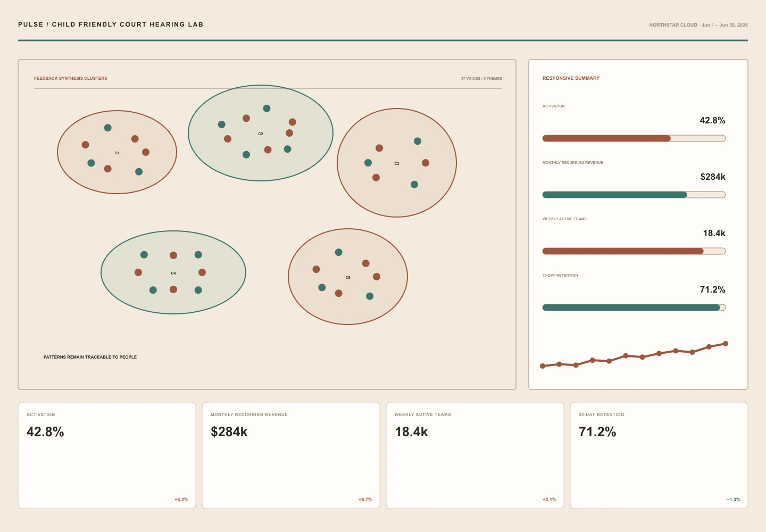Click the Weekly Active Teams progress bar
766x532 pixels.
pyautogui.click(x=634, y=251)
